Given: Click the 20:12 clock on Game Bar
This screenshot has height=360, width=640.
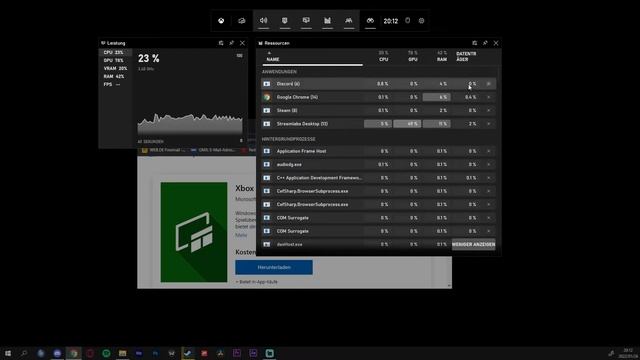Looking at the screenshot, I should (391, 21).
